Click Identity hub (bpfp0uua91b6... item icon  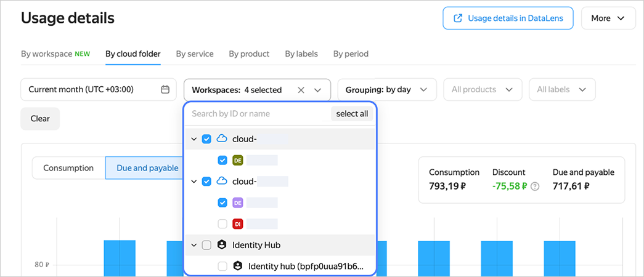click(238, 266)
